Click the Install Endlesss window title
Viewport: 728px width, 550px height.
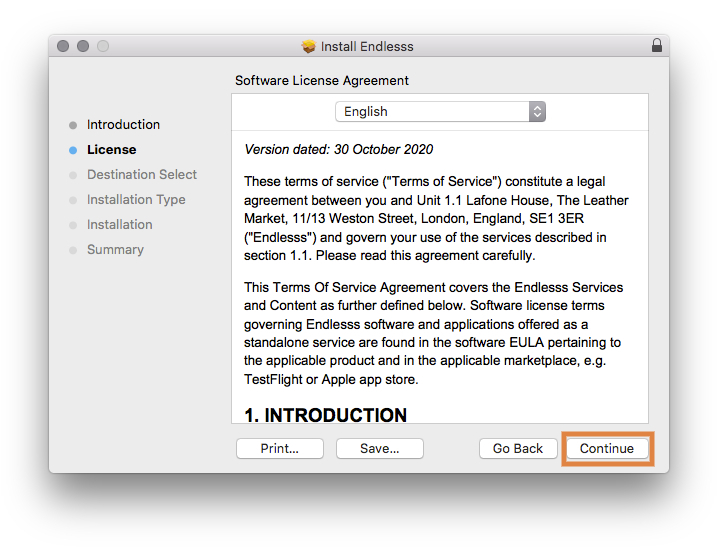point(367,46)
